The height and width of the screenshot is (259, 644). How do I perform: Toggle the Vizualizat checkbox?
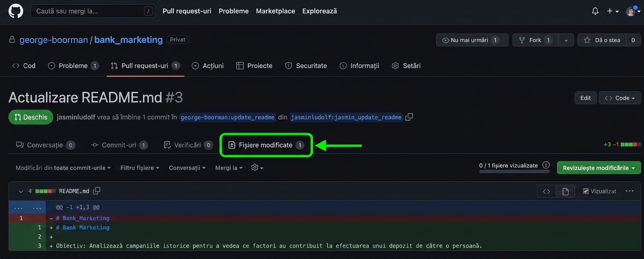[586, 191]
